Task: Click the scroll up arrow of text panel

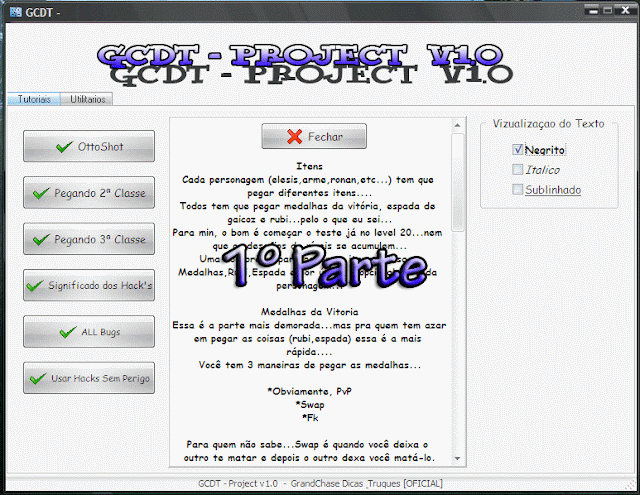Action: pos(458,125)
